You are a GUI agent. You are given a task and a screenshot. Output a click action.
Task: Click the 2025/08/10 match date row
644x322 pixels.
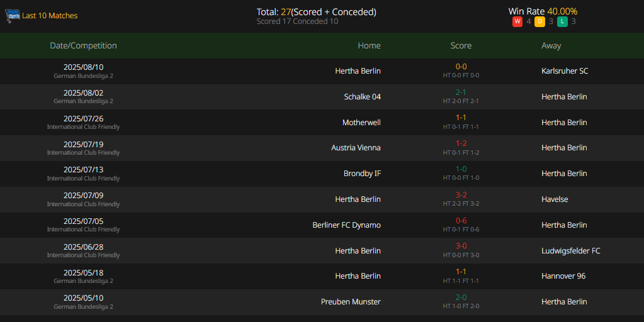pos(322,71)
